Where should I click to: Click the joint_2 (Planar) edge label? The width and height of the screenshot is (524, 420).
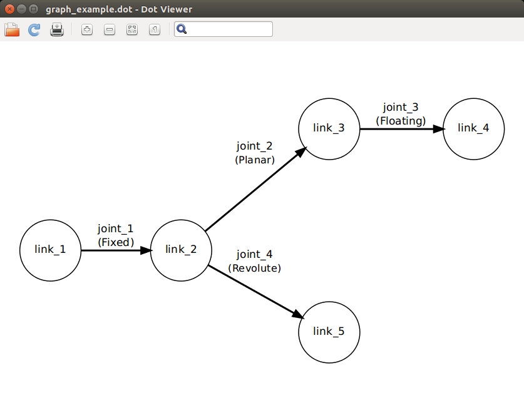pyautogui.click(x=255, y=153)
